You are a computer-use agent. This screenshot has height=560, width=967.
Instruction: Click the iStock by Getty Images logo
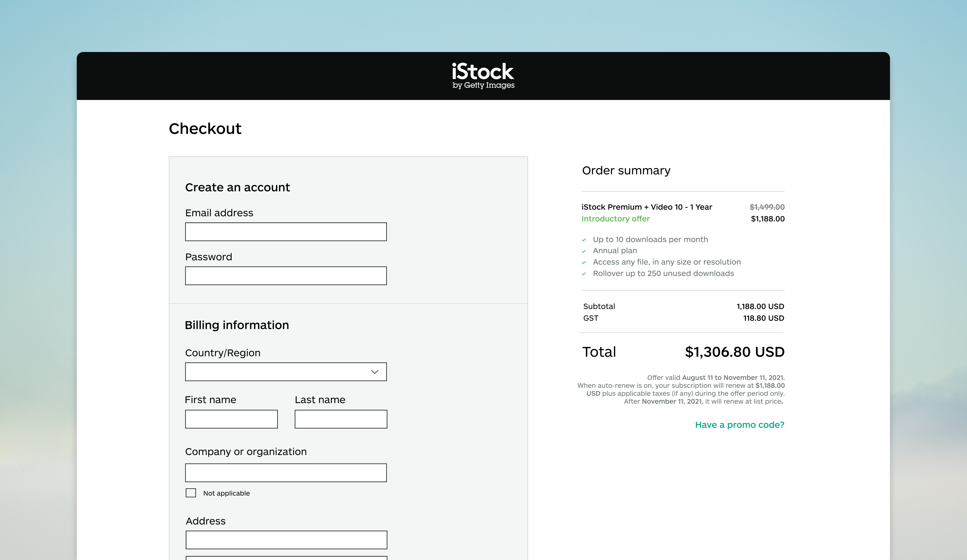483,76
